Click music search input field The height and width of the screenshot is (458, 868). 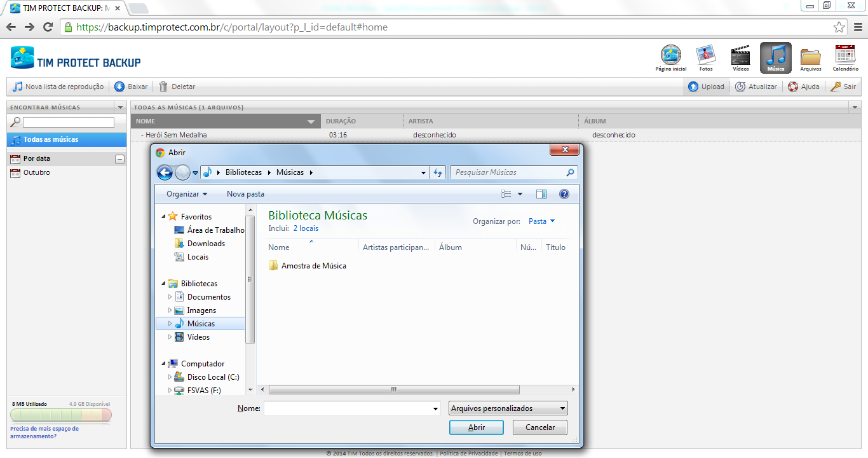(69, 122)
